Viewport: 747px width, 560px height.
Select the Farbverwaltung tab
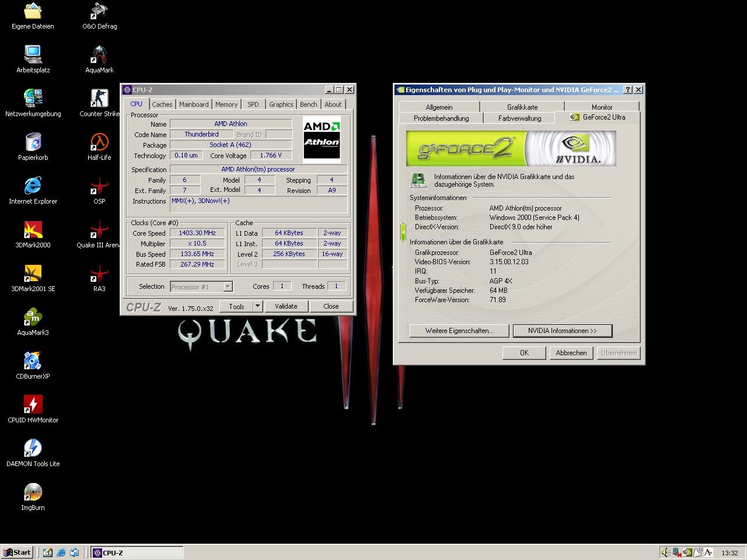pos(519,118)
